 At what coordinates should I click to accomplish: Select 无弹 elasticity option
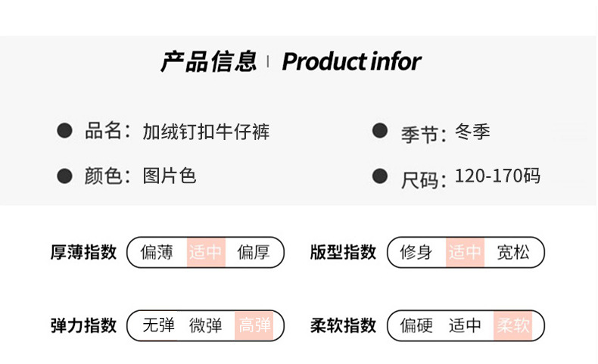158,325
